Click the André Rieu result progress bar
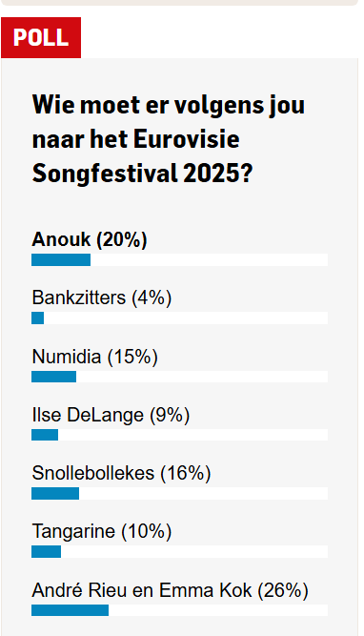Image resolution: width=364 pixels, height=636 pixels. 179,610
